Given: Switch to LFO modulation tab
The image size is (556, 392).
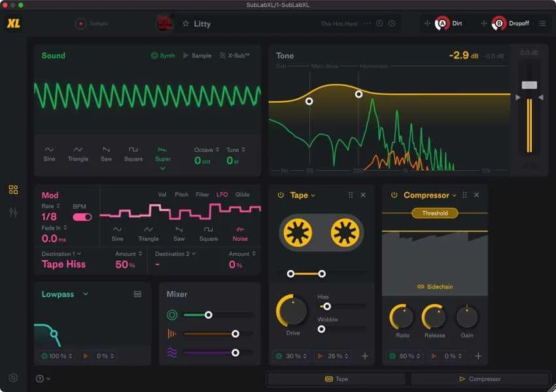Looking at the screenshot, I should [x=222, y=194].
